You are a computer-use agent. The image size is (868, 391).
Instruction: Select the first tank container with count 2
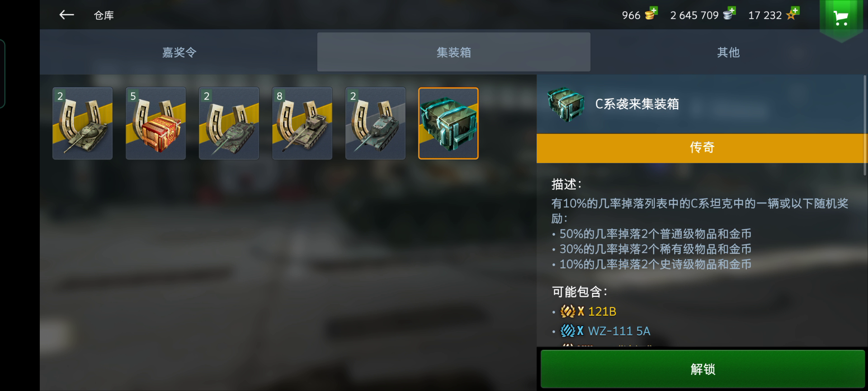[x=82, y=123]
